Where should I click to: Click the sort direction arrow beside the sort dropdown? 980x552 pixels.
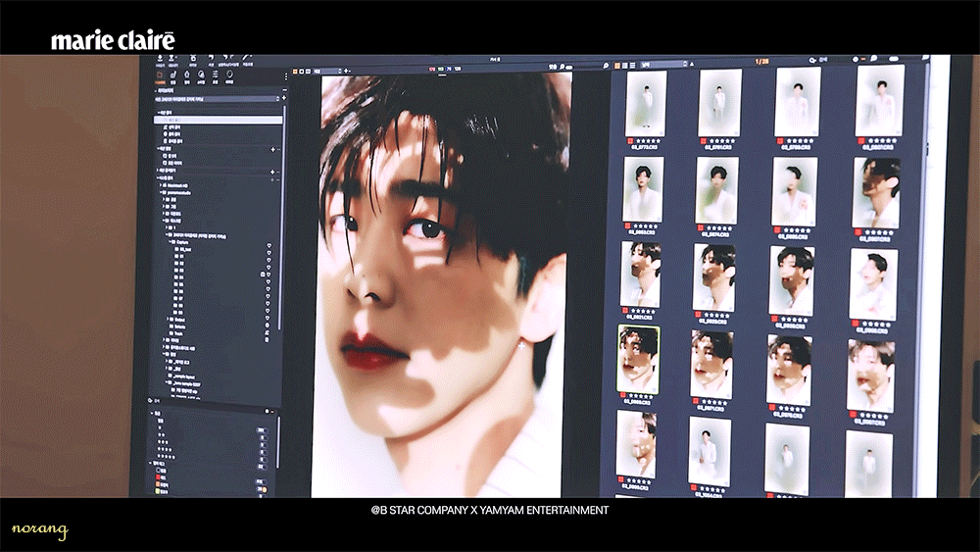pos(692,64)
